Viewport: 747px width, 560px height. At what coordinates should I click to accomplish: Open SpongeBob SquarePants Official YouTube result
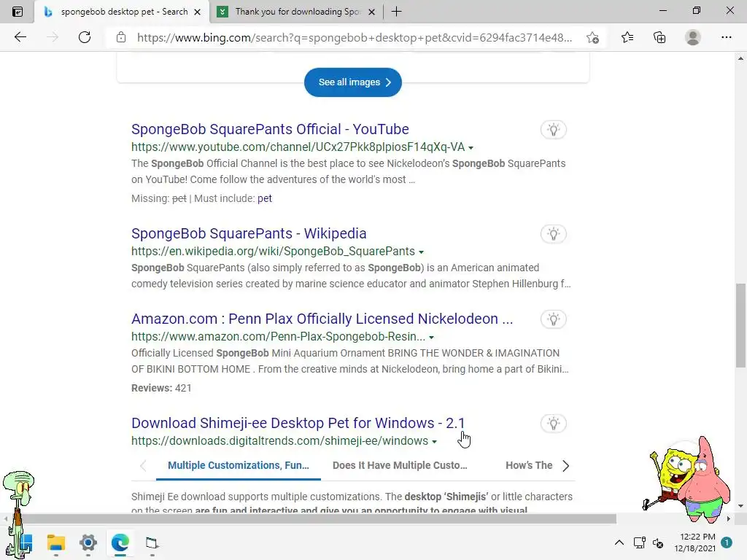(270, 129)
